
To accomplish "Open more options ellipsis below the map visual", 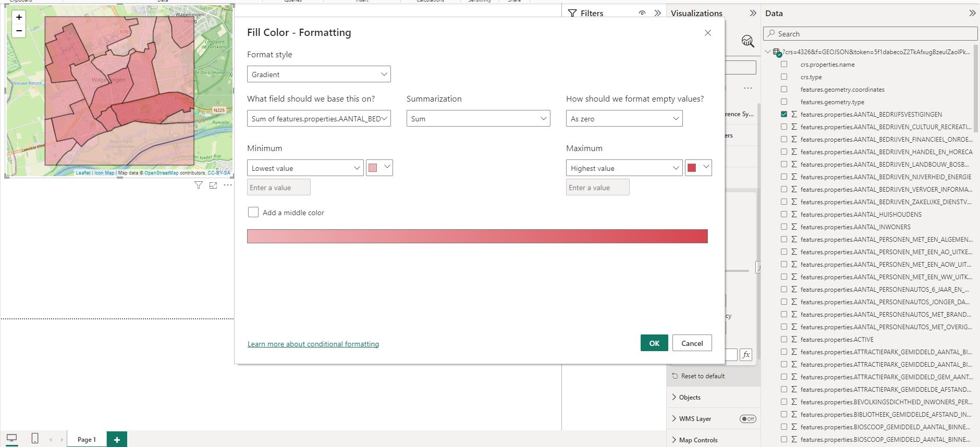I will [228, 185].
